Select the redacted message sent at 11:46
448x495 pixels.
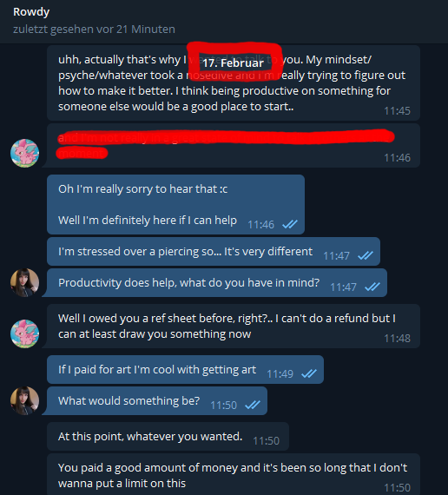[x=234, y=146]
